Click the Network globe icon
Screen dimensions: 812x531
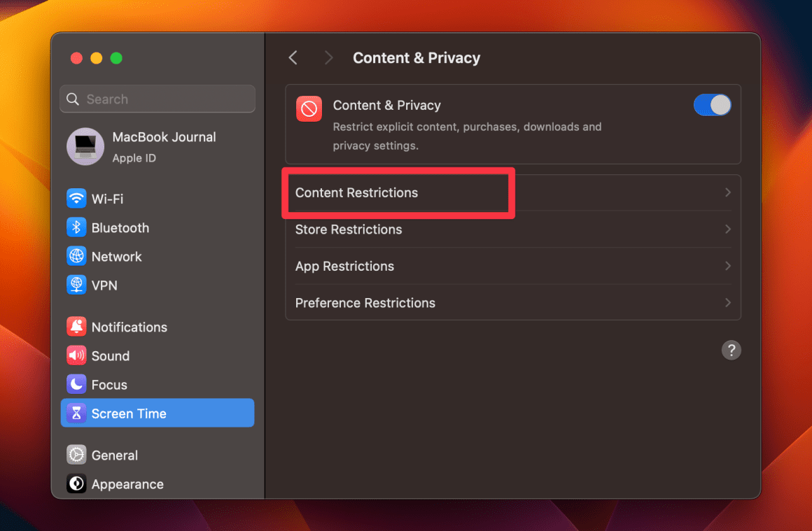coord(76,256)
